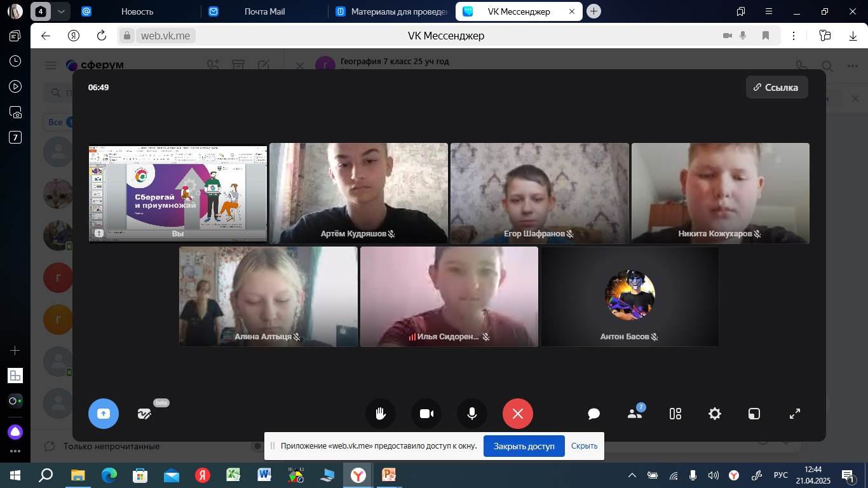The height and width of the screenshot is (488, 868).
Task: End the call with red button
Action: pos(518,414)
